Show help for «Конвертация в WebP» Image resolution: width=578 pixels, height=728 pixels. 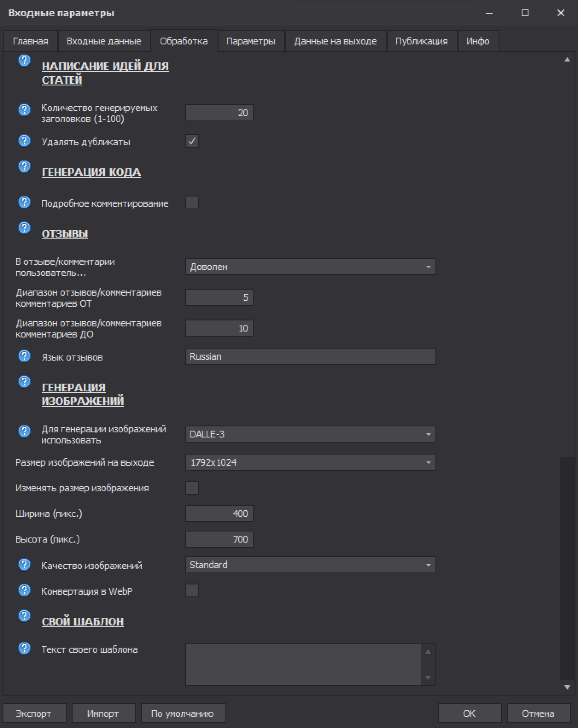[x=24, y=590]
